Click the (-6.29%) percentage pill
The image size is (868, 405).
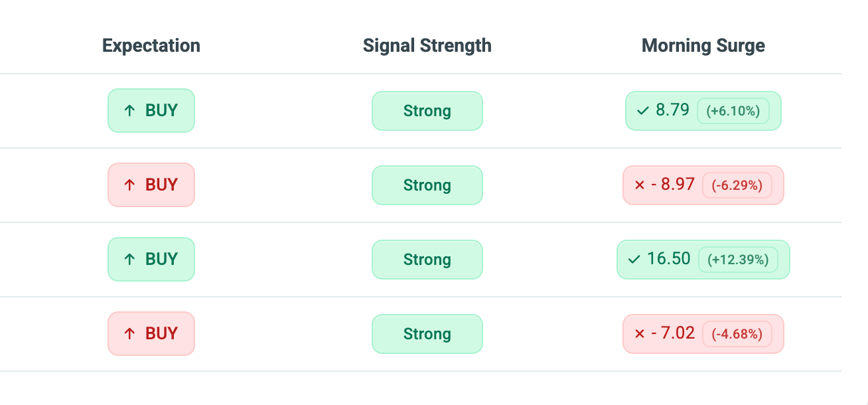[x=737, y=185]
